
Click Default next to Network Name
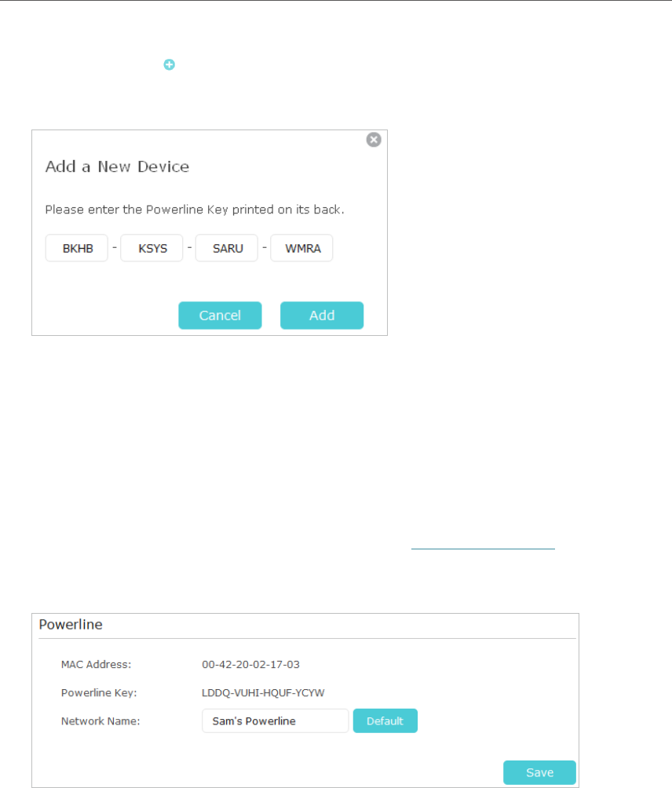point(385,721)
